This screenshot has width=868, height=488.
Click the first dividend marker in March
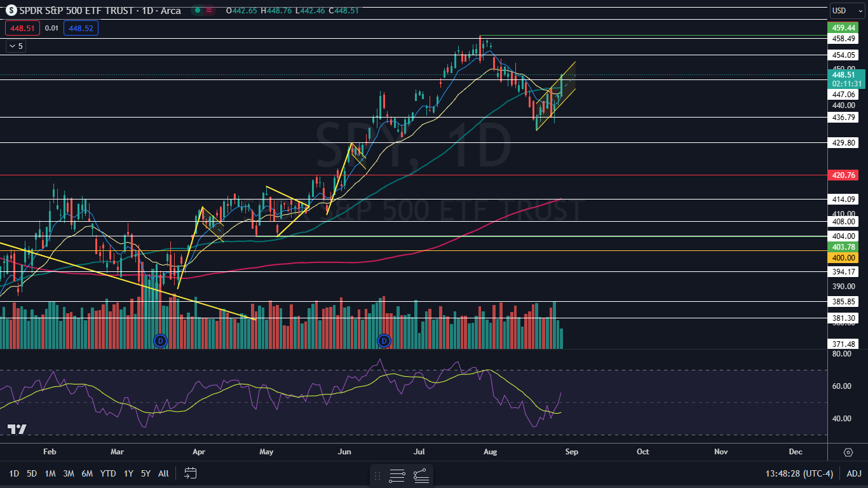(x=160, y=341)
